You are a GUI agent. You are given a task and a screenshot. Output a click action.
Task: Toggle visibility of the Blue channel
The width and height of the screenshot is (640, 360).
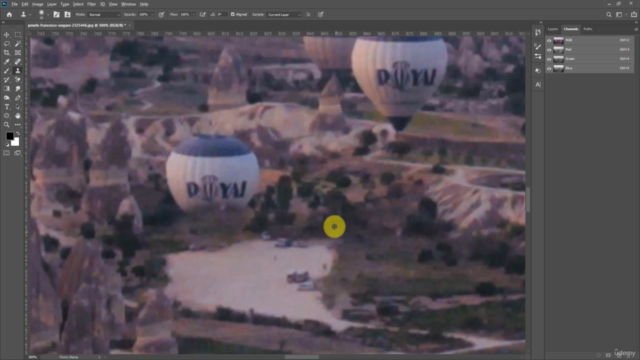tap(549, 69)
